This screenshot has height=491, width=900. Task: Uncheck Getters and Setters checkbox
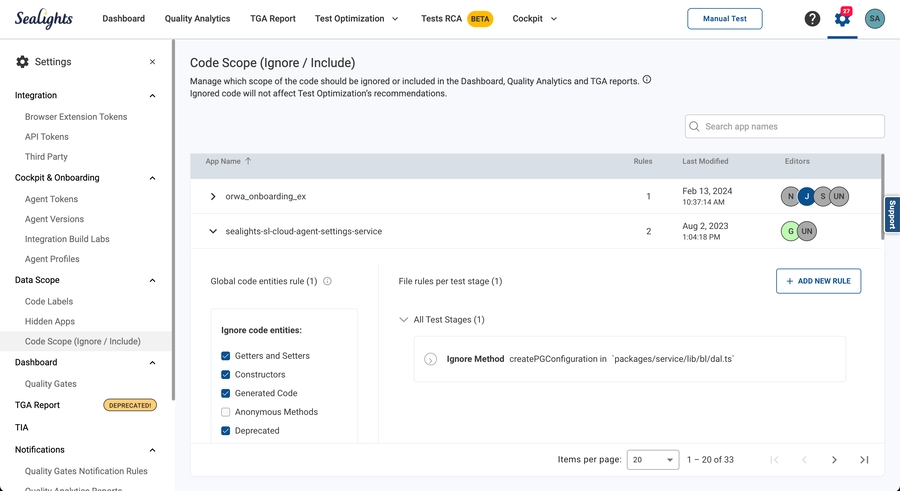[226, 356]
